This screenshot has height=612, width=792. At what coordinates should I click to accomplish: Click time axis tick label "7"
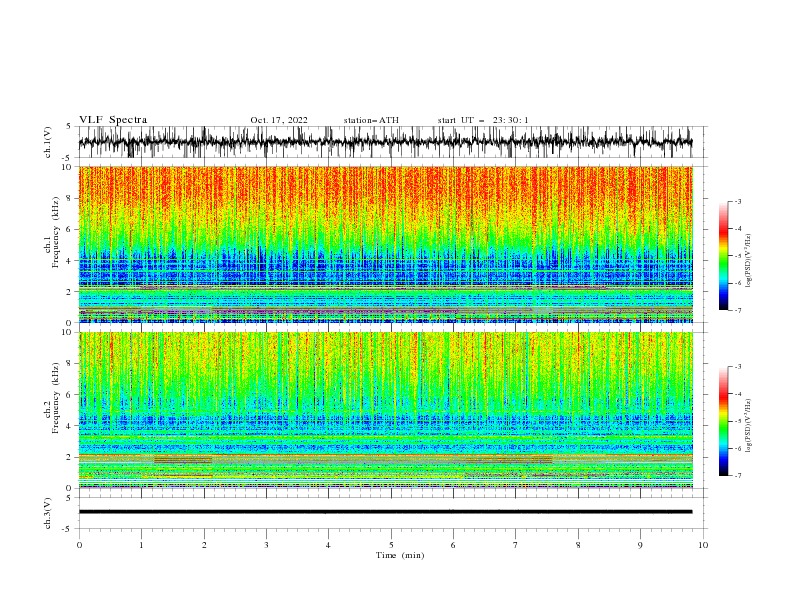(x=515, y=545)
